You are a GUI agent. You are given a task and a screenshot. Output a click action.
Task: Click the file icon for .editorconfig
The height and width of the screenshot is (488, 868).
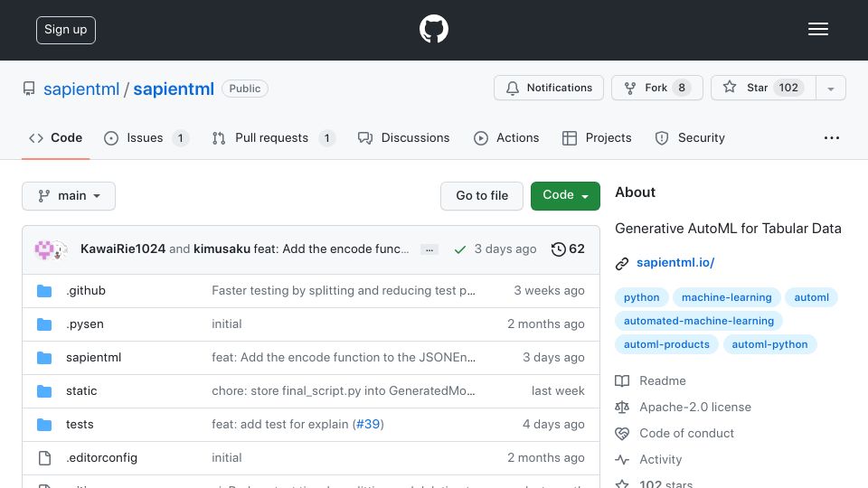tap(44, 458)
